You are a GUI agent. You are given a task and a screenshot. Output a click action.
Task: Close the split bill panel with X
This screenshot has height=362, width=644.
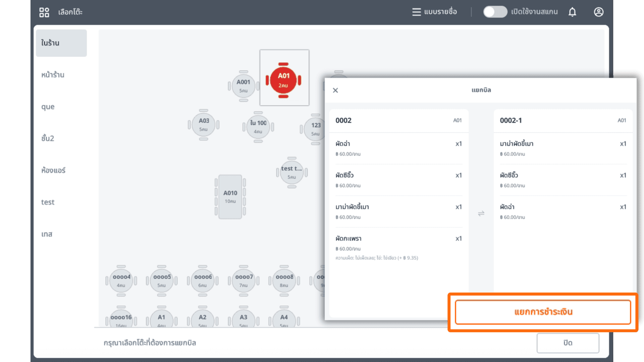coord(335,90)
